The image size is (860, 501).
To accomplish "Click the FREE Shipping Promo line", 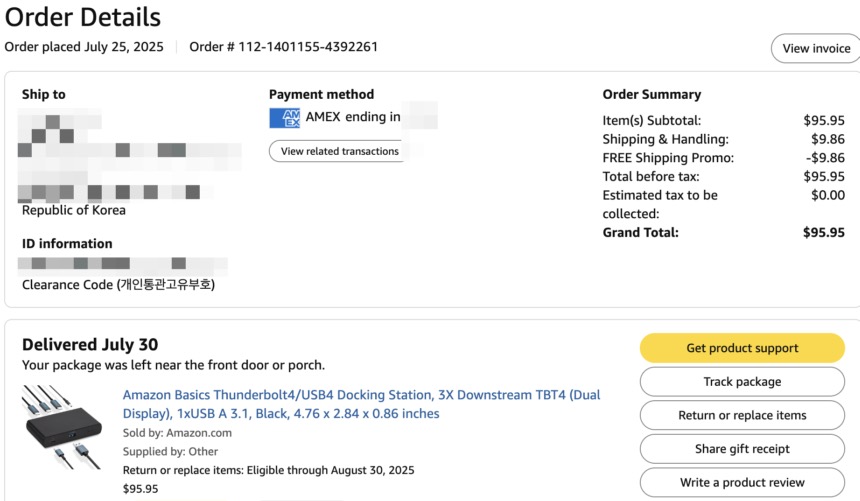I will (x=723, y=158).
